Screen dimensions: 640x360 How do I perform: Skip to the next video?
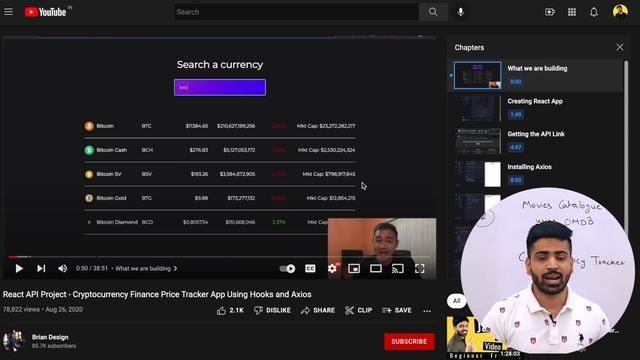[x=41, y=268]
